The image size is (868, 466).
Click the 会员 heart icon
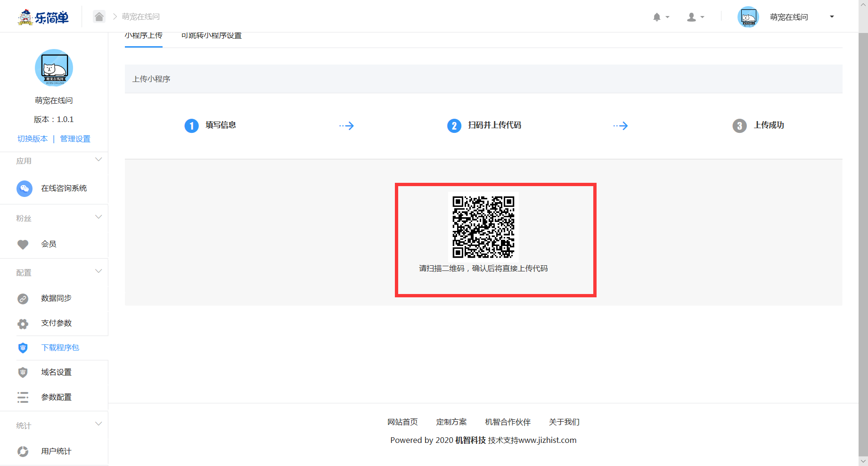pos(23,244)
